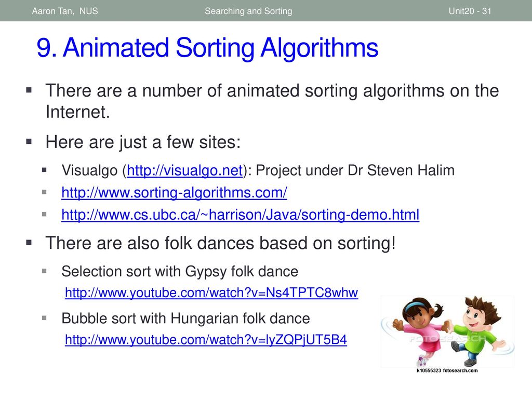Click the Searching and Sorting header label
The width and height of the screenshot is (532, 399).
[248, 11]
